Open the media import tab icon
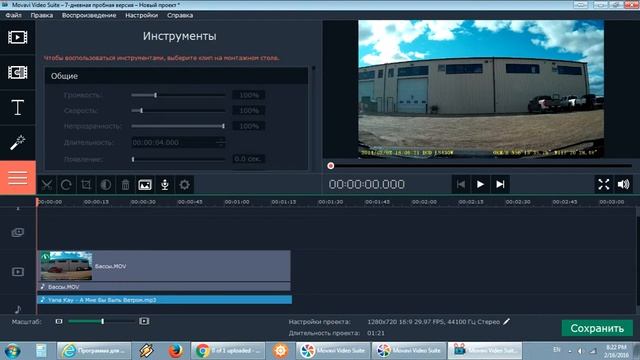 [18, 37]
